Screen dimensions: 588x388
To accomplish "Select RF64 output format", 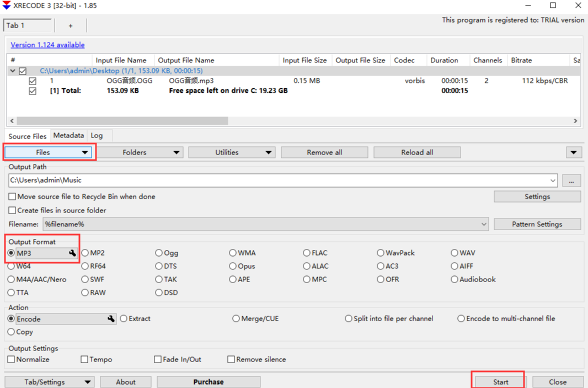I will click(85, 266).
